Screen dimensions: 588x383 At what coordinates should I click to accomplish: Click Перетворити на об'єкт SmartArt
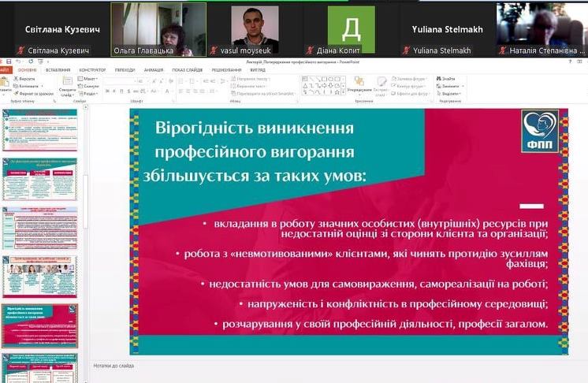[262, 94]
